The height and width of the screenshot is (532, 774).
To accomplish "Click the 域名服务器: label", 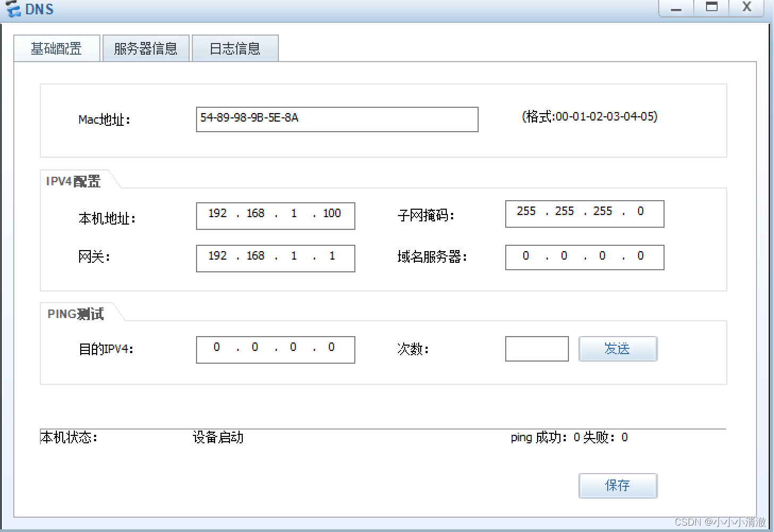I will 432,257.
